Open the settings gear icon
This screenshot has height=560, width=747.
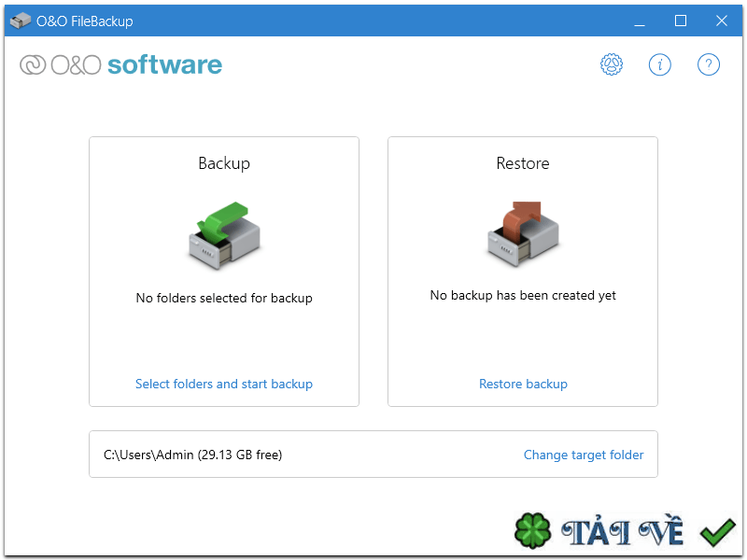pos(612,64)
